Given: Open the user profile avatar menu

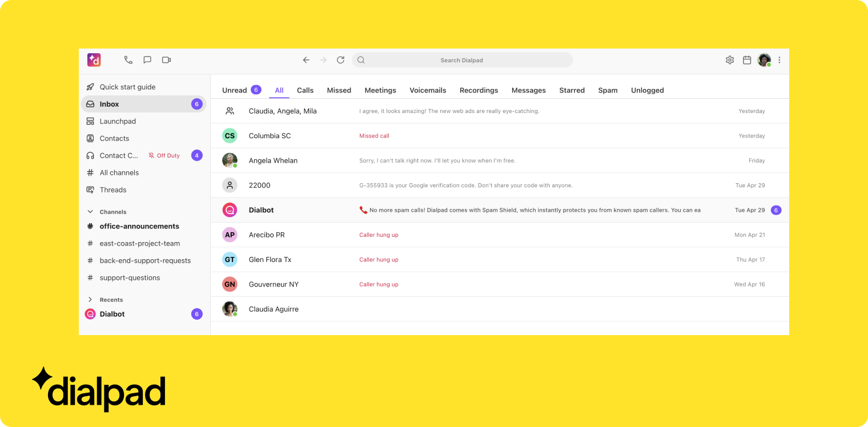Looking at the screenshot, I should pyautogui.click(x=764, y=60).
